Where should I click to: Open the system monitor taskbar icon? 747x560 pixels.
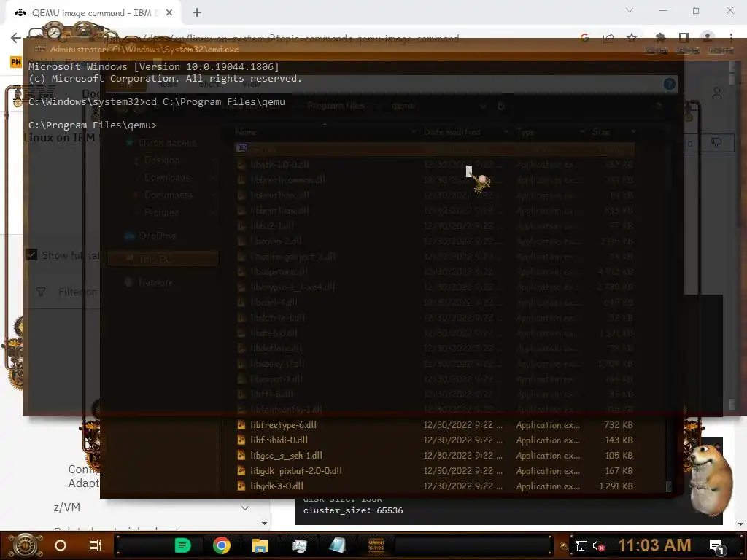(x=299, y=545)
